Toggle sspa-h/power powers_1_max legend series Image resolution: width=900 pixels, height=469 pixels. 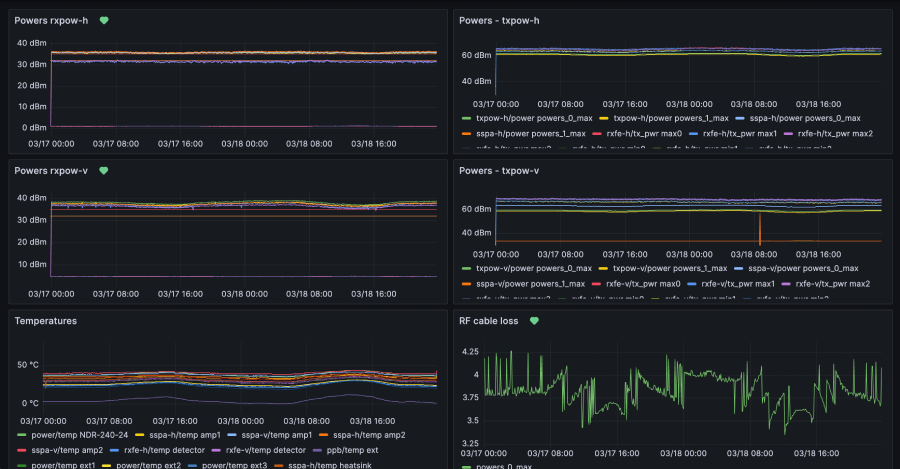pos(530,134)
